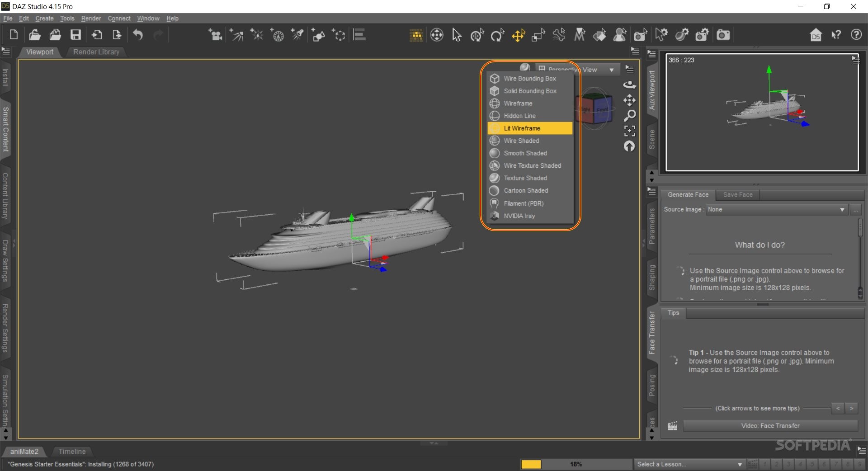Screen dimensions: 868x471
Task: Open the Aux Viewport options menu
Action: click(x=856, y=60)
